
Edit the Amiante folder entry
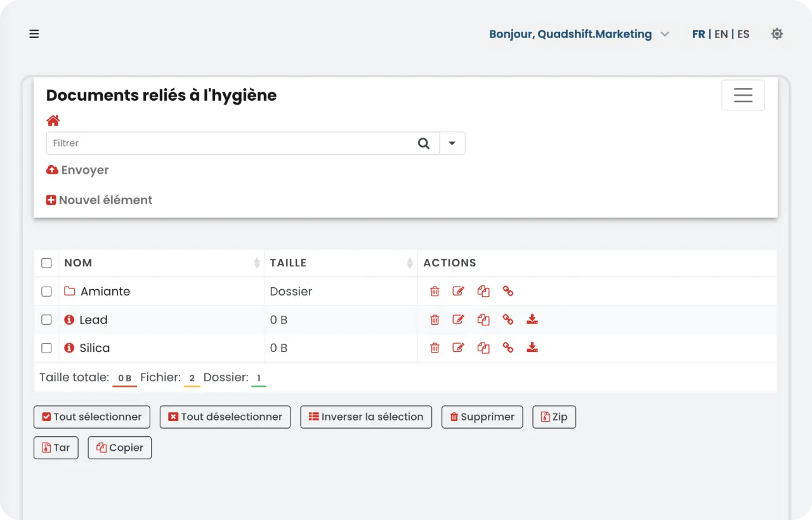458,292
